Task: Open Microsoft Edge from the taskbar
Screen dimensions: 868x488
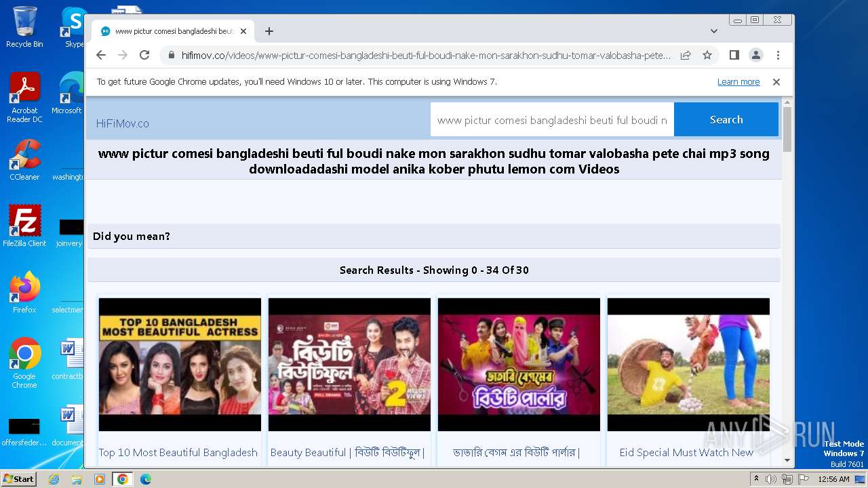Action: (146, 479)
